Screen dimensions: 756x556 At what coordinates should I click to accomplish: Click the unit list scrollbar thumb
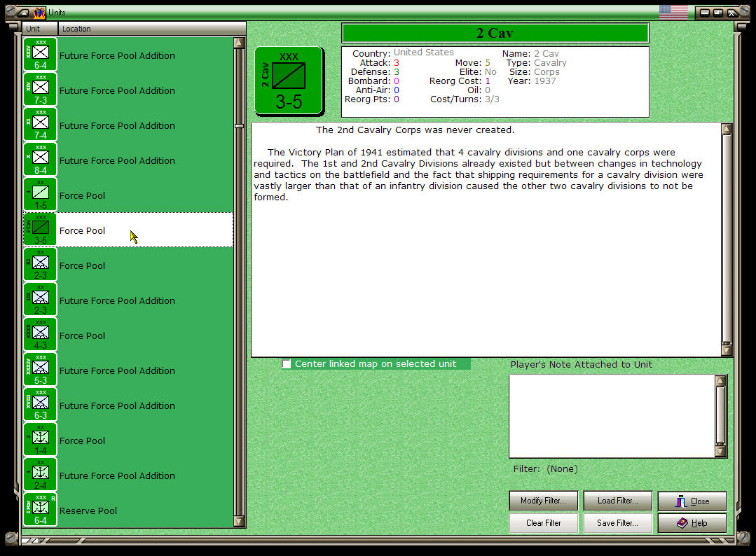pos(239,126)
